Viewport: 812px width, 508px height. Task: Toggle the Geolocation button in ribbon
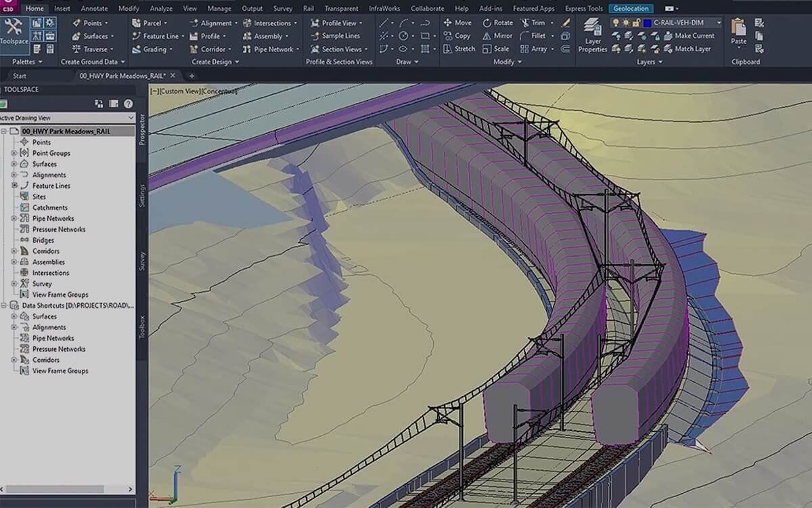[x=631, y=8]
